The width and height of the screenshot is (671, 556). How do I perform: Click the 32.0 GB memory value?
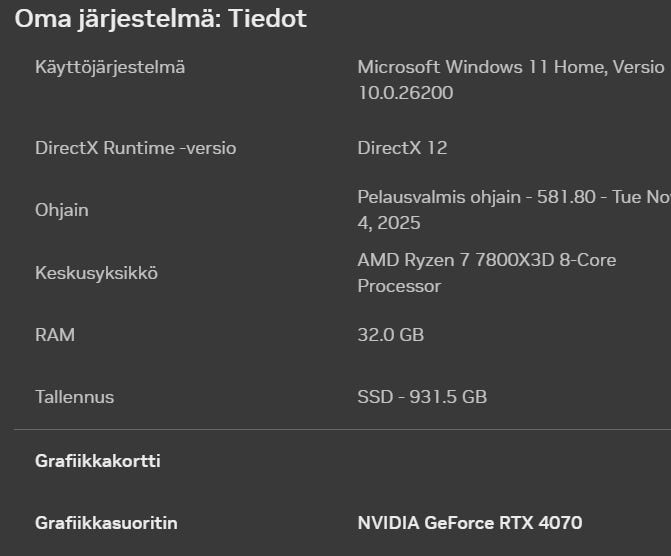point(390,335)
